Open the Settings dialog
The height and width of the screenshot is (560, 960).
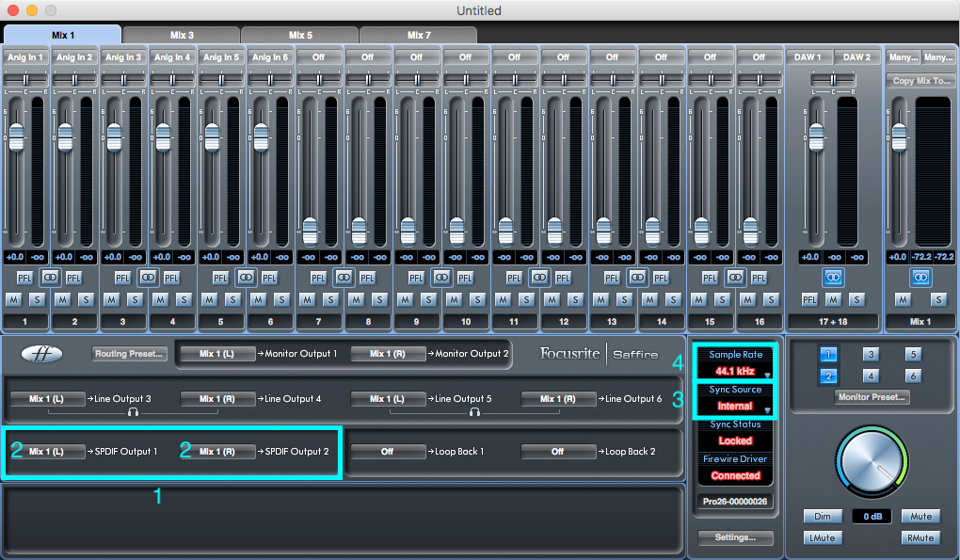(x=734, y=537)
